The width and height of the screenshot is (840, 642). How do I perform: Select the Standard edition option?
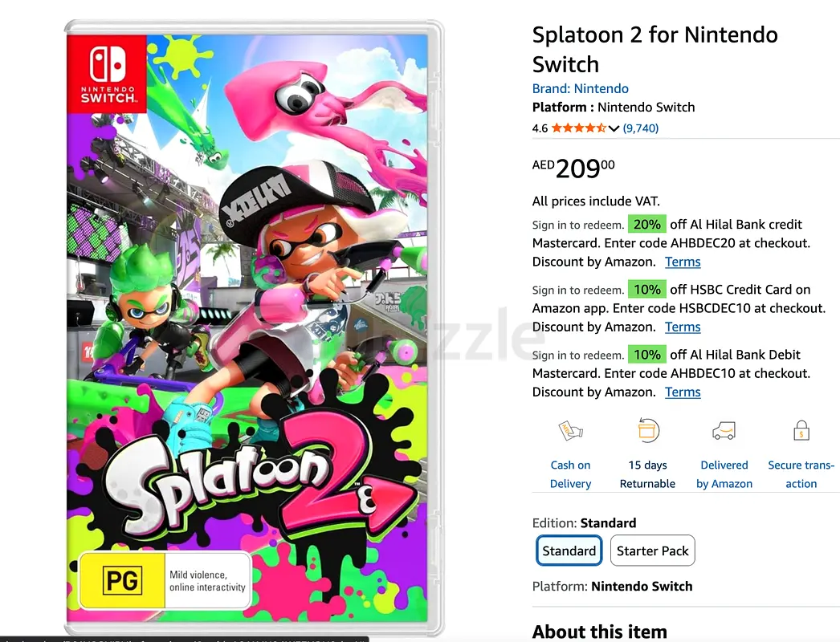point(569,551)
